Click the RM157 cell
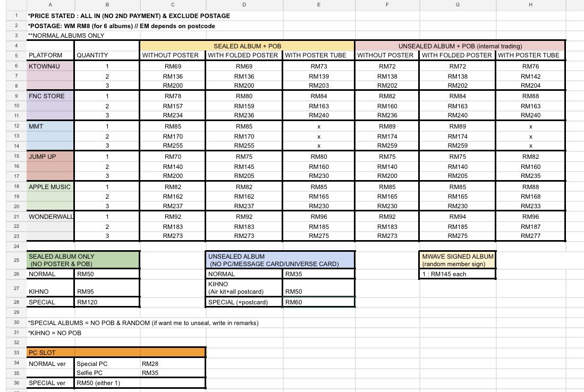Viewport: 584px width, 392px height. (173, 106)
